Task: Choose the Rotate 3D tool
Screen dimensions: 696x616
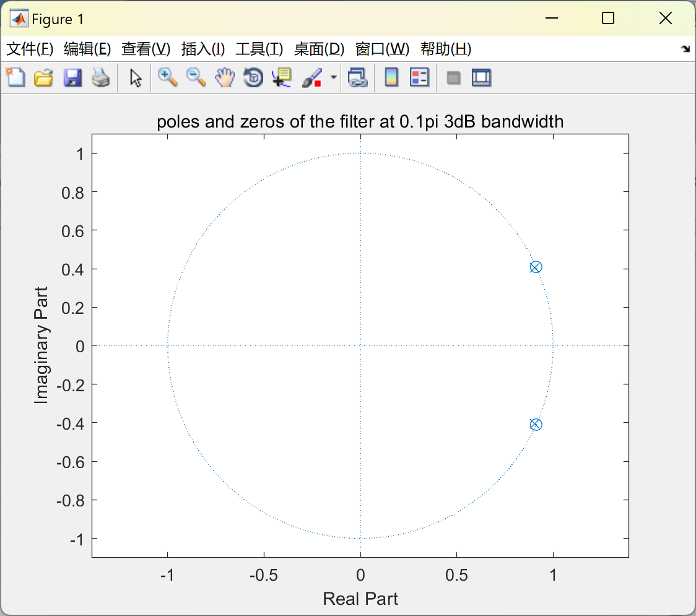Action: click(x=253, y=77)
